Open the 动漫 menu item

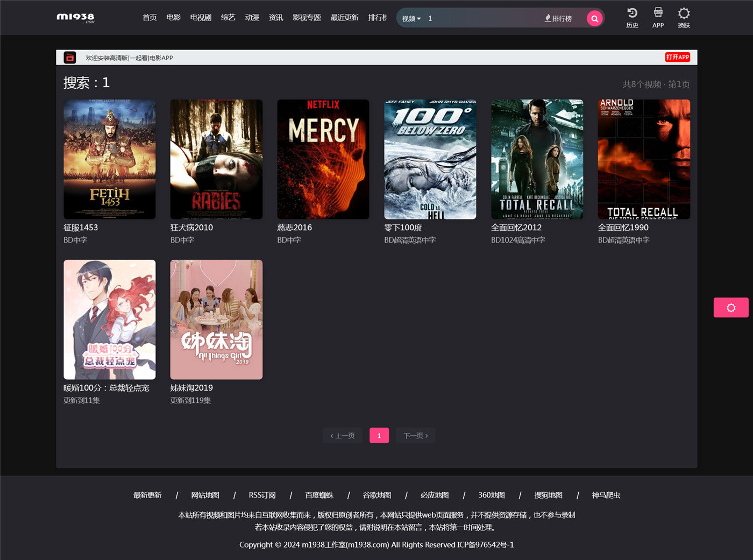[252, 18]
